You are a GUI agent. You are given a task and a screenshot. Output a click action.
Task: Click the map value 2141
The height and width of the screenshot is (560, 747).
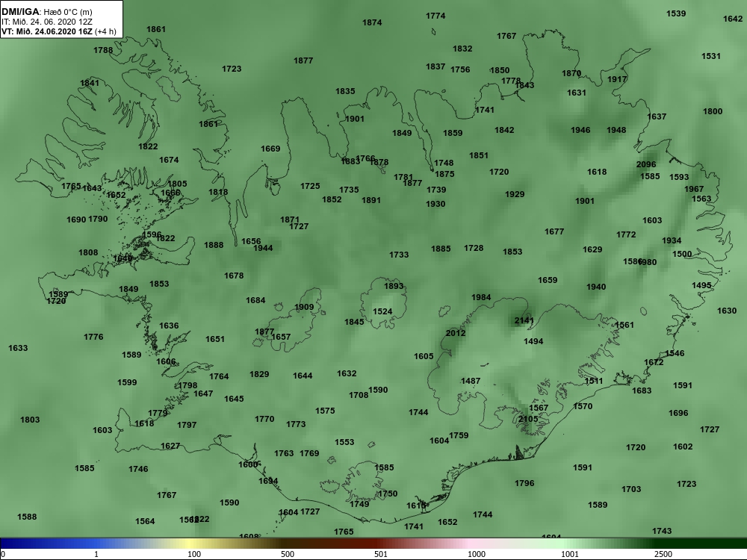[x=524, y=320]
